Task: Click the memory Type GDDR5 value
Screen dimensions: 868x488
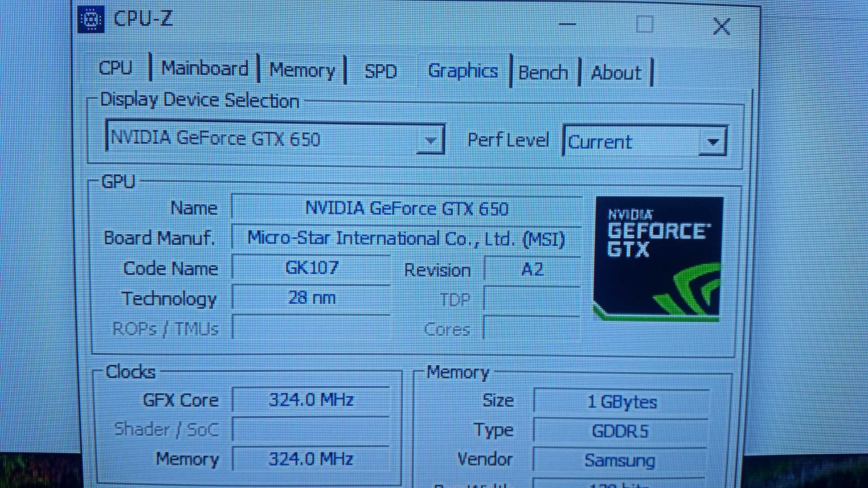Action: coord(620,431)
